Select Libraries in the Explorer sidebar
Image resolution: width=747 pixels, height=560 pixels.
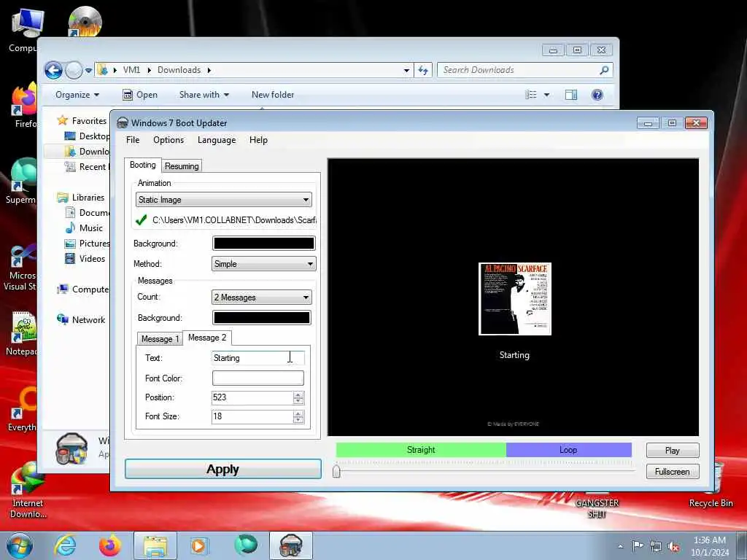click(88, 197)
